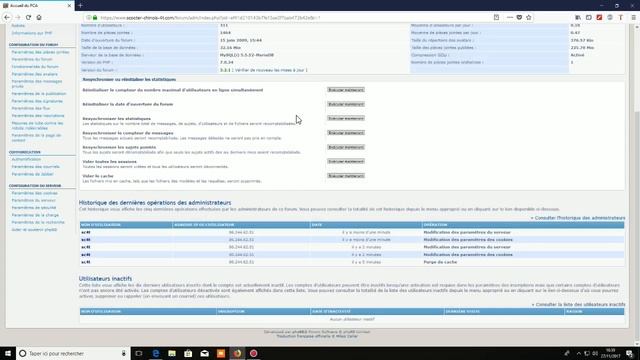The width and height of the screenshot is (640, 360).
Task: Open Paramètres de la publication sidebar link
Action: tap(39, 93)
